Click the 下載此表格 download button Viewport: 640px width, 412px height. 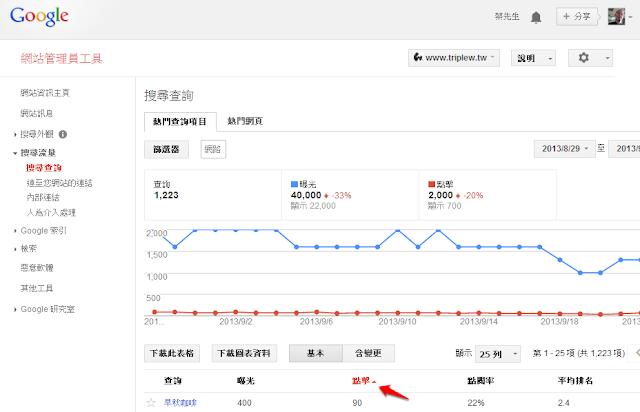point(173,353)
